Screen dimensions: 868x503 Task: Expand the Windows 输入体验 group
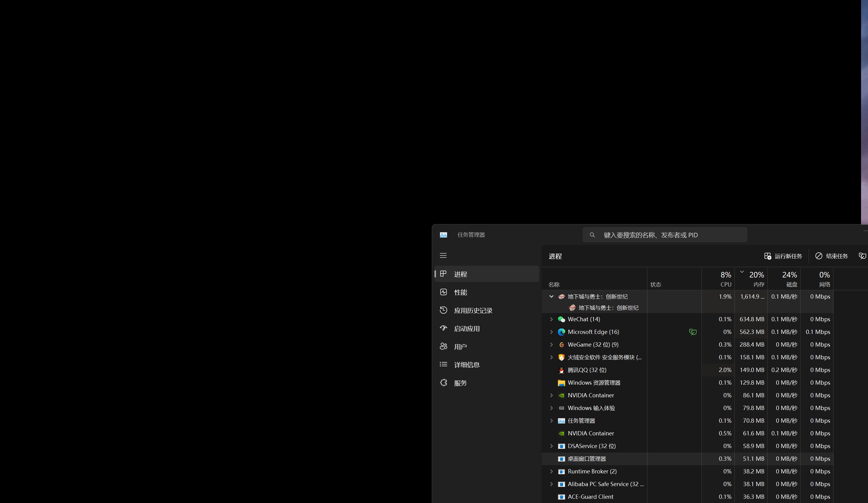(x=551, y=408)
